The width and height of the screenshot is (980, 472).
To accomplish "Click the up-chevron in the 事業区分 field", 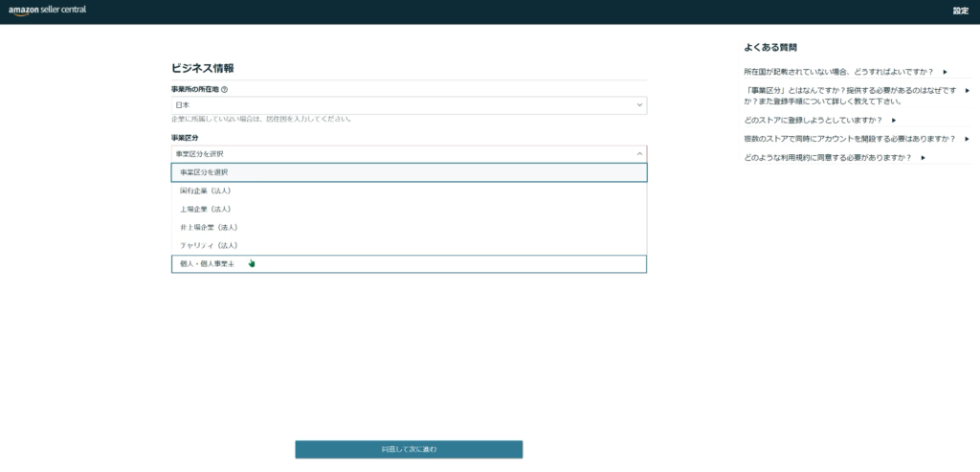I will pyautogui.click(x=638, y=153).
